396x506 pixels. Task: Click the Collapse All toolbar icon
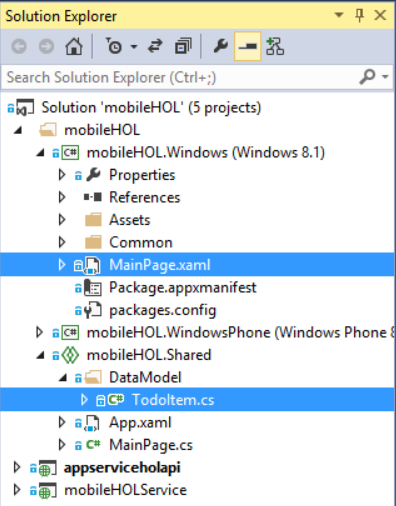pos(183,46)
